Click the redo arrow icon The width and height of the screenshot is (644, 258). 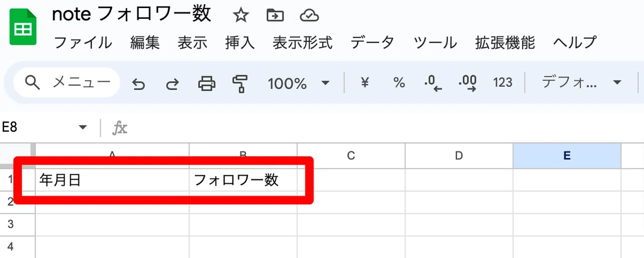(x=172, y=83)
